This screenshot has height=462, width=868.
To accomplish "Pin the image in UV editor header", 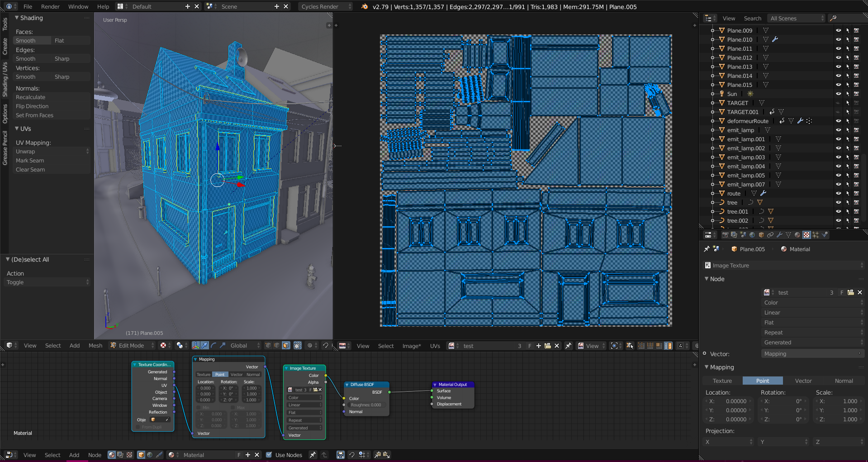I will pyautogui.click(x=569, y=346).
